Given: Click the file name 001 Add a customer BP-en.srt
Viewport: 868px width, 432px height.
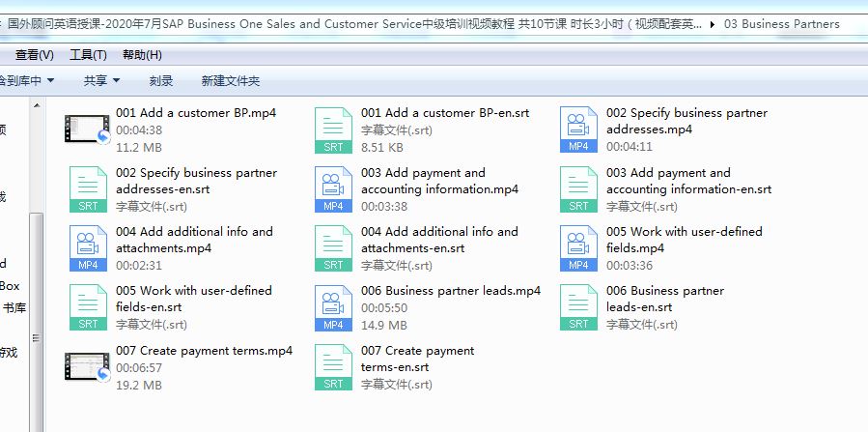Looking at the screenshot, I should pyautogui.click(x=445, y=113).
